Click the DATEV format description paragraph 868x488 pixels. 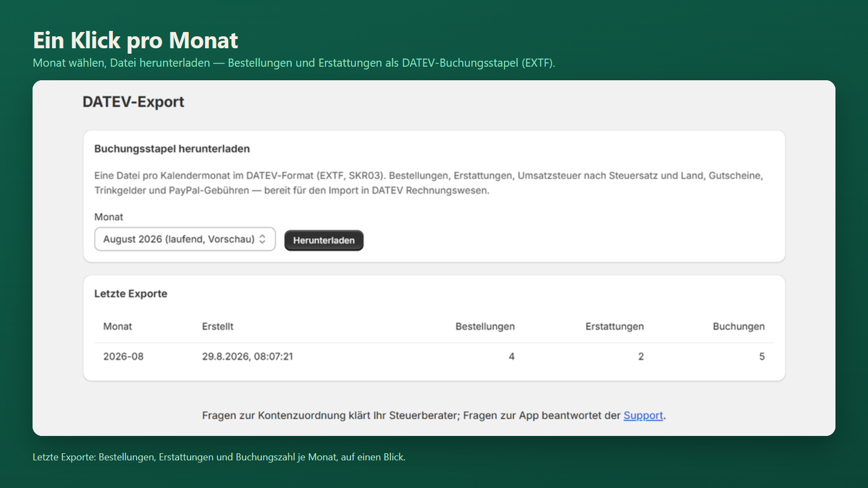(429, 183)
